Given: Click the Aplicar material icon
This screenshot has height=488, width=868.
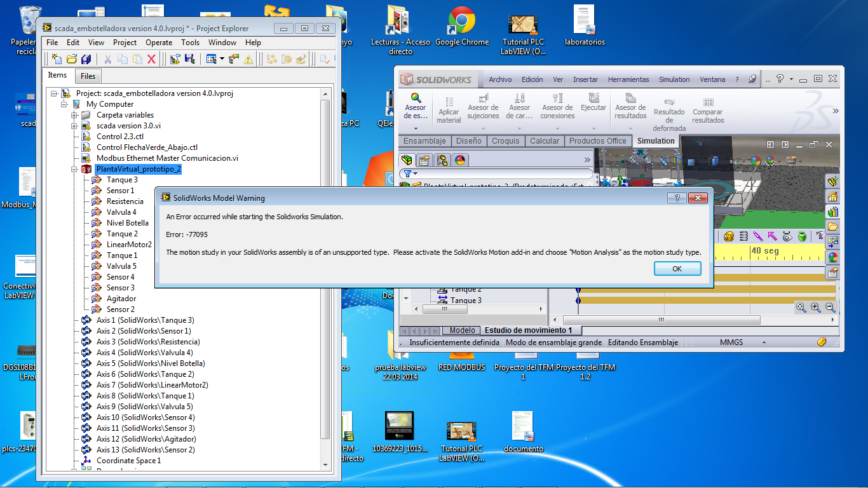Looking at the screenshot, I should pos(449,101).
